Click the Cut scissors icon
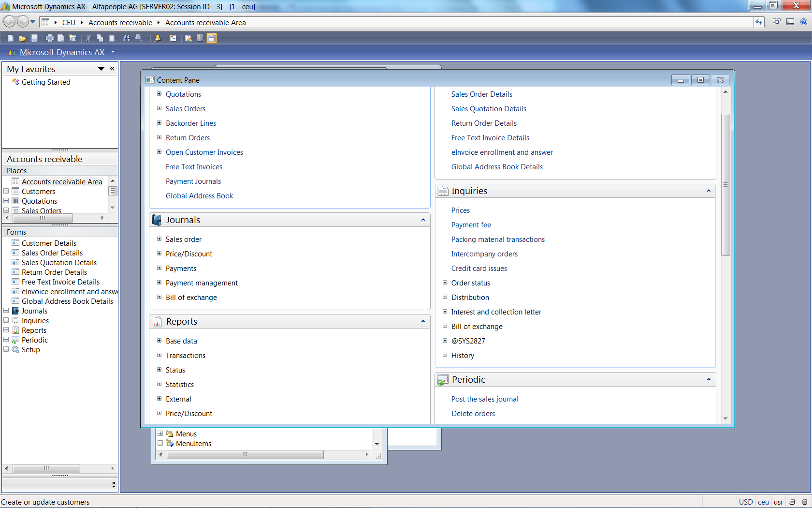The height and width of the screenshot is (508, 812). click(x=88, y=38)
